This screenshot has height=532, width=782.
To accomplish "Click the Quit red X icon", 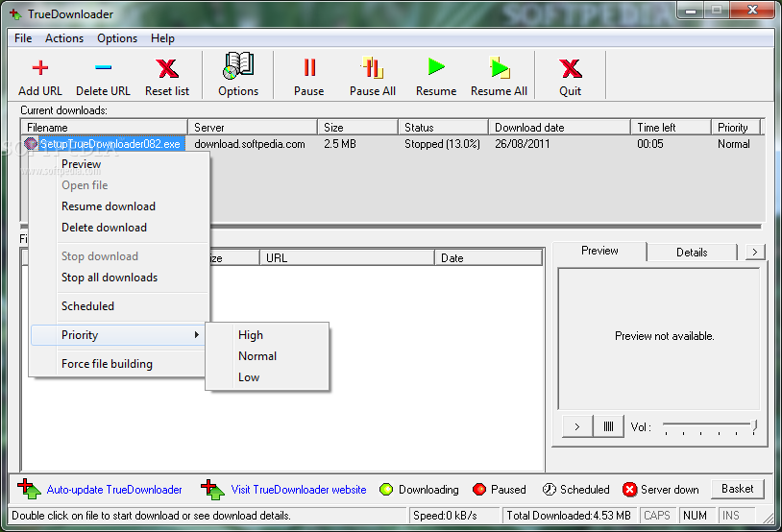I will [571, 68].
